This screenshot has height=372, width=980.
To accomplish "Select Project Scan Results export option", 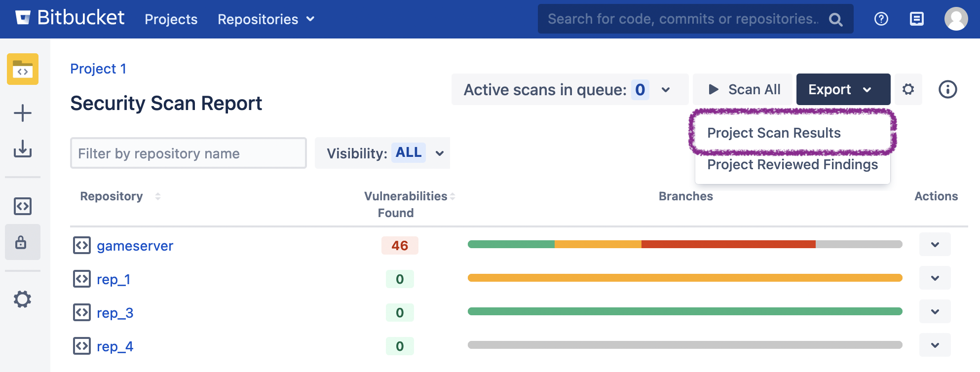I will pyautogui.click(x=773, y=133).
